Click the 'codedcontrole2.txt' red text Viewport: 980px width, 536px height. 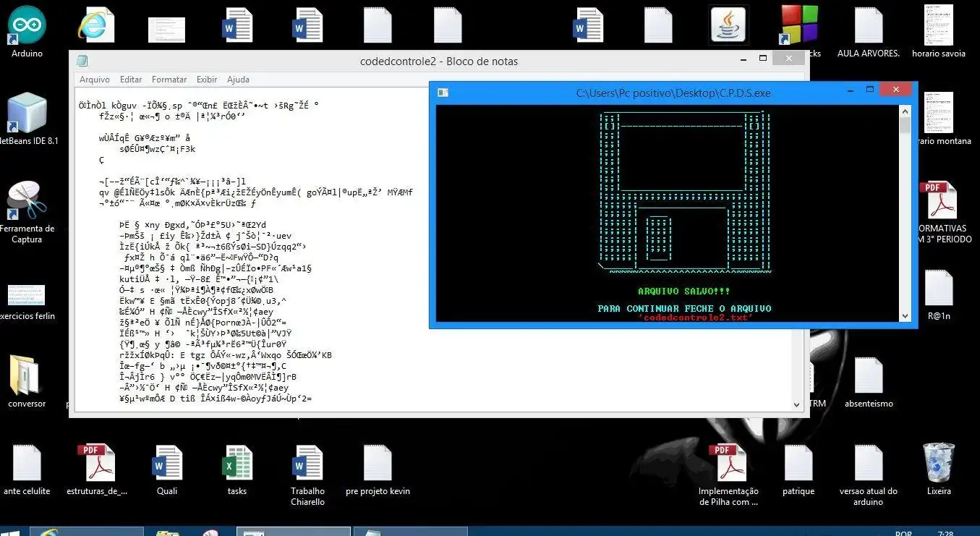coord(696,318)
